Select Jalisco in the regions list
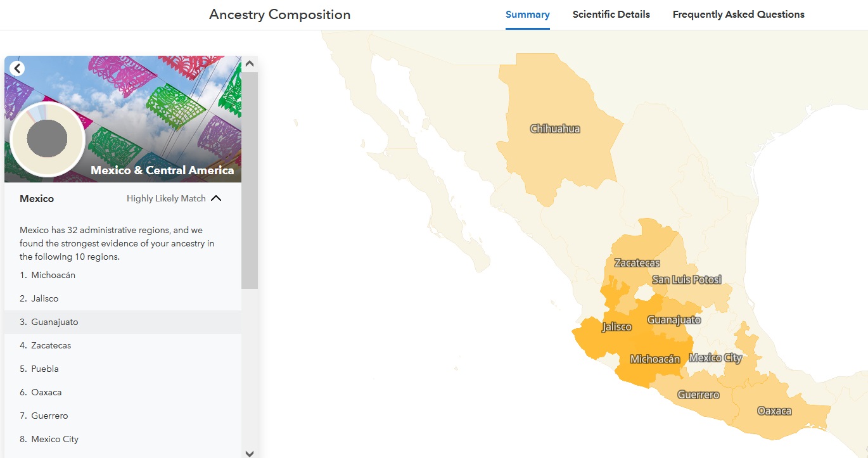The height and width of the screenshot is (458, 868). (45, 298)
